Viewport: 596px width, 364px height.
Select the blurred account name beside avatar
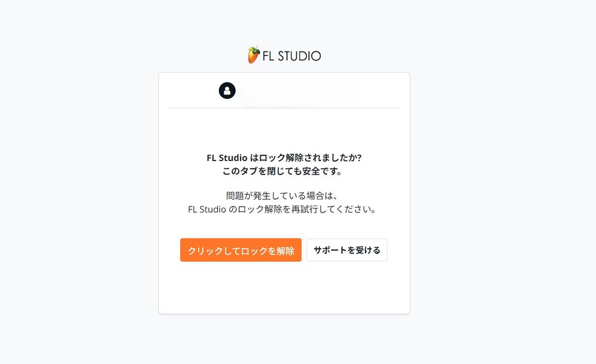pos(297,91)
